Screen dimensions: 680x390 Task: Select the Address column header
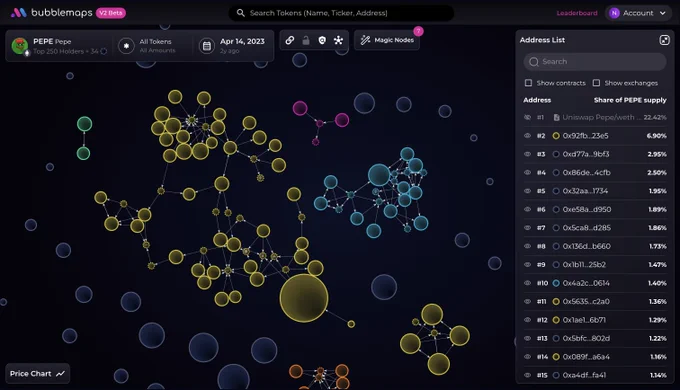[x=537, y=100]
